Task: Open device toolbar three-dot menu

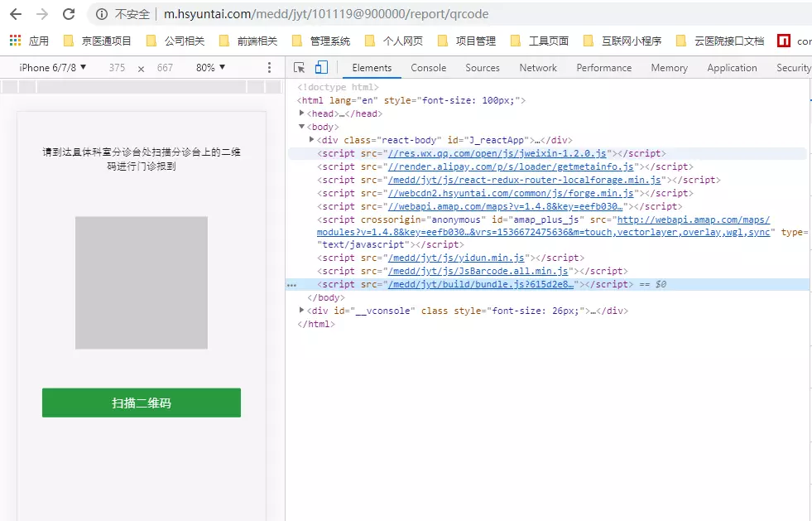Action: click(x=269, y=67)
